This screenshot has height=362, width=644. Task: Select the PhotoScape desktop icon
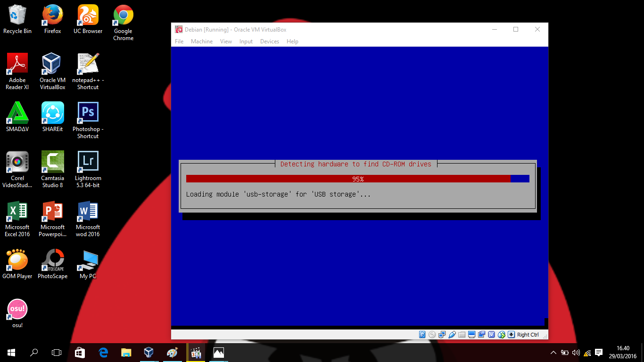(x=53, y=264)
